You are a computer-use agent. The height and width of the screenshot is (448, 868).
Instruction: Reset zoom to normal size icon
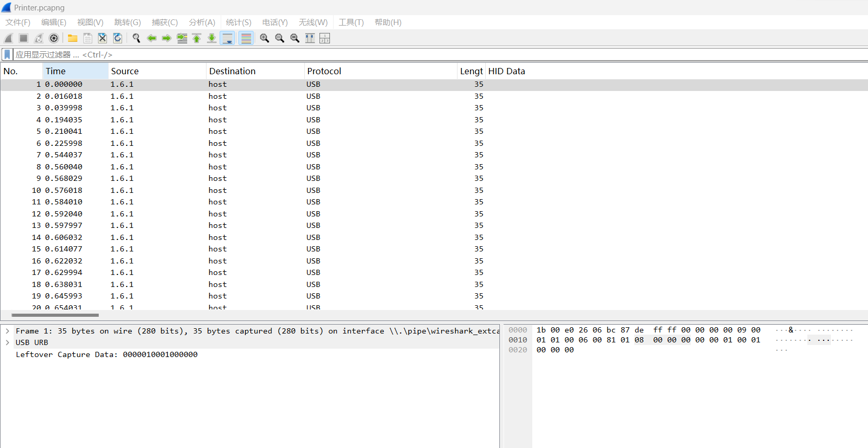coord(295,38)
